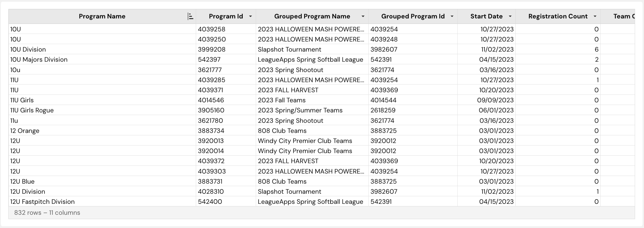Select the Start Date column header label
Viewport: 644px width, 228px height.
point(486,16)
